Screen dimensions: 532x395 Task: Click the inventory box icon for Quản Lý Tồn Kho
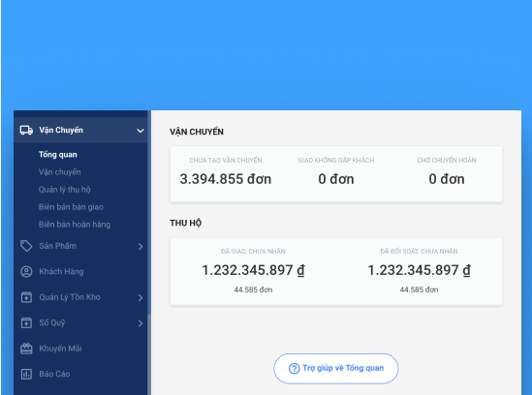(x=26, y=297)
